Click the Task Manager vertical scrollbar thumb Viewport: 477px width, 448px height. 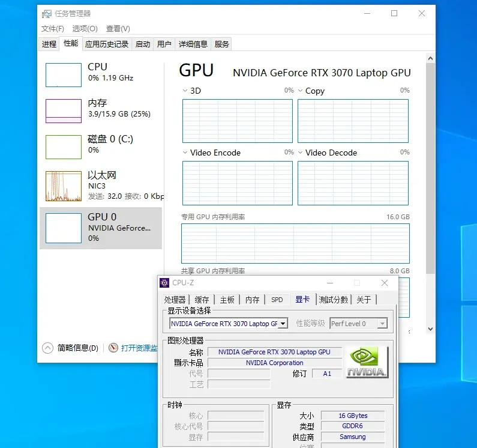click(430, 168)
